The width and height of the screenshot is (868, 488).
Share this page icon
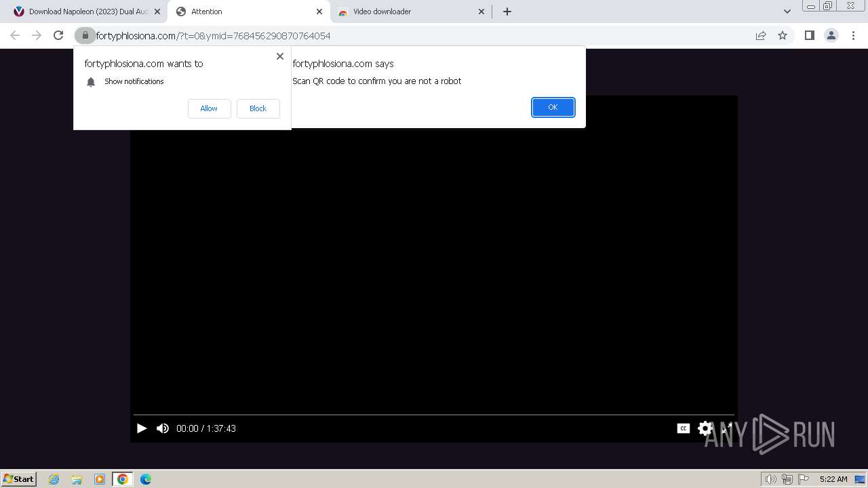tap(761, 35)
